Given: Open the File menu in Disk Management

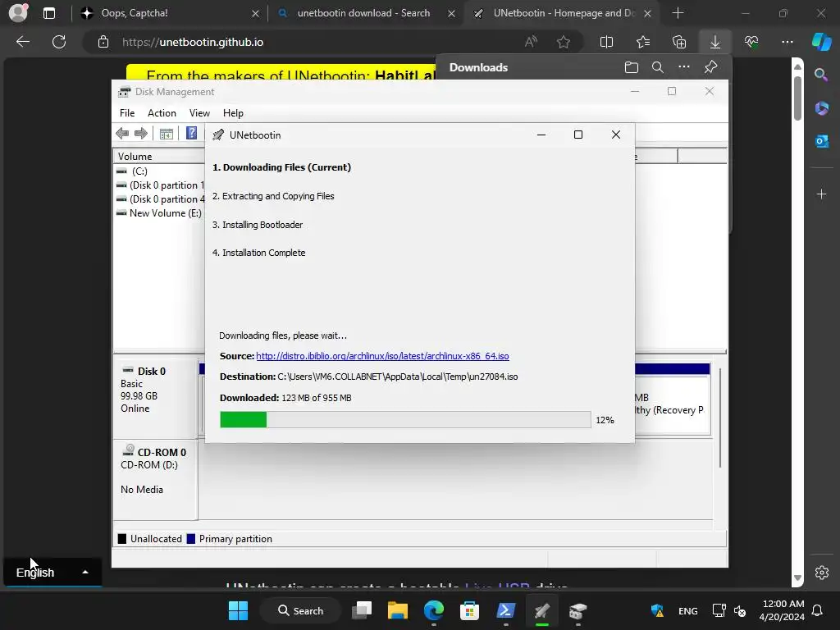Looking at the screenshot, I should [127, 113].
